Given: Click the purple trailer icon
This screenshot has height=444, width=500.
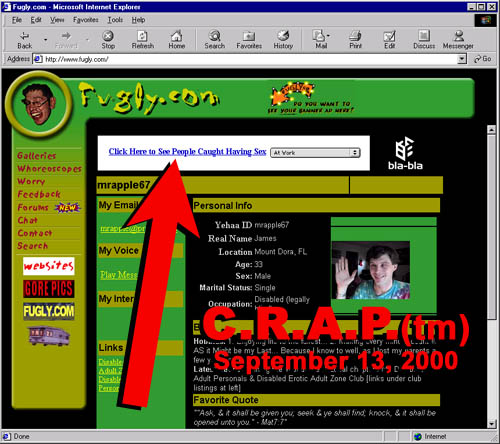Looking at the screenshot, I should click(x=49, y=336).
